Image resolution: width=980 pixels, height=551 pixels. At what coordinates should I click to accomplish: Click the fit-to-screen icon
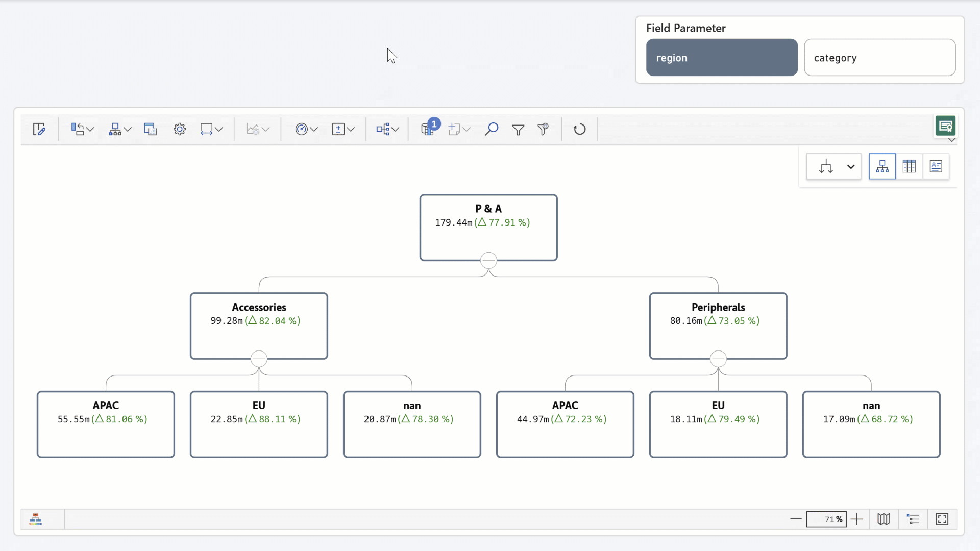click(x=942, y=519)
